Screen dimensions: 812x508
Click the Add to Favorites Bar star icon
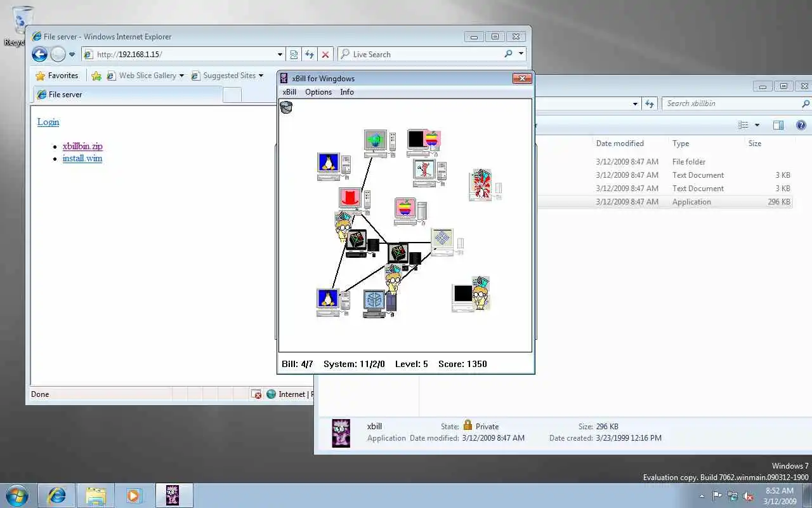[96, 76]
